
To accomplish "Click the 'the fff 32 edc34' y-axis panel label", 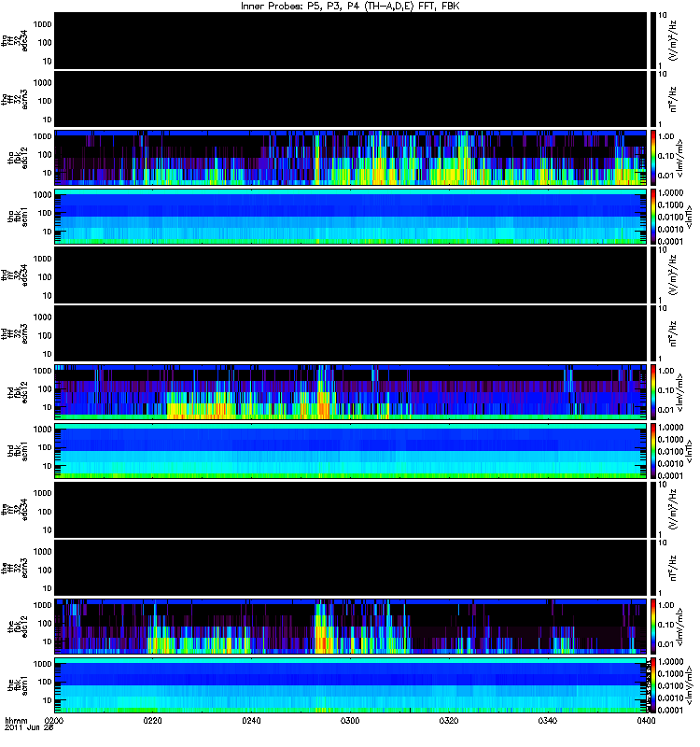I will (15, 509).
